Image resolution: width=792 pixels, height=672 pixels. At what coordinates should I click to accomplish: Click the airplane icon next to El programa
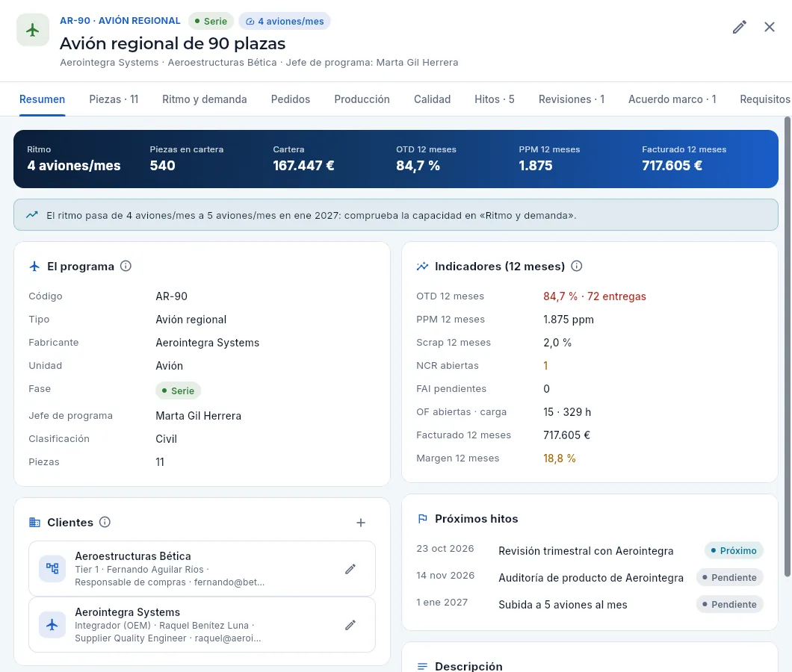point(34,266)
